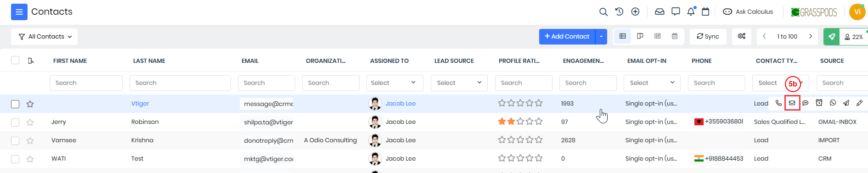The height and width of the screenshot is (173, 868).
Task: Sort by ASSIGNED TO column header
Action: tap(389, 61)
